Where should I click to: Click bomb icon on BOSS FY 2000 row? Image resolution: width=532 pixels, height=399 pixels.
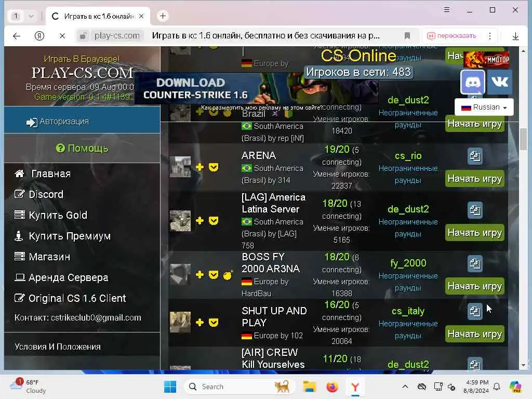pyautogui.click(x=228, y=275)
